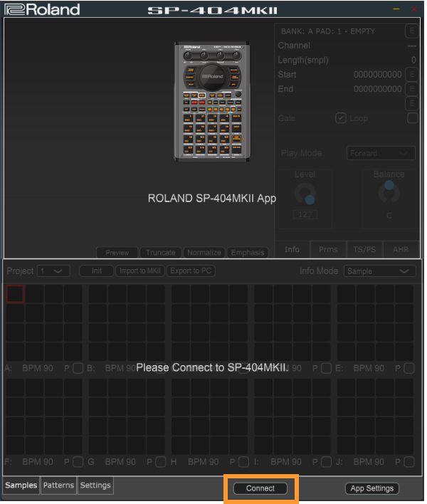
Task: Click the Normalize button
Action: tap(204, 253)
